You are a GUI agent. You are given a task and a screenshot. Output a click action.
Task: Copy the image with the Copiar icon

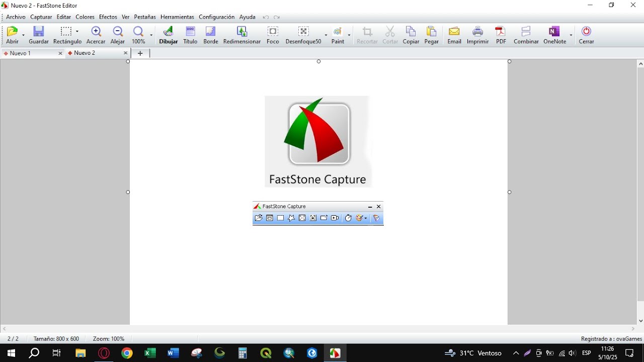tap(411, 35)
